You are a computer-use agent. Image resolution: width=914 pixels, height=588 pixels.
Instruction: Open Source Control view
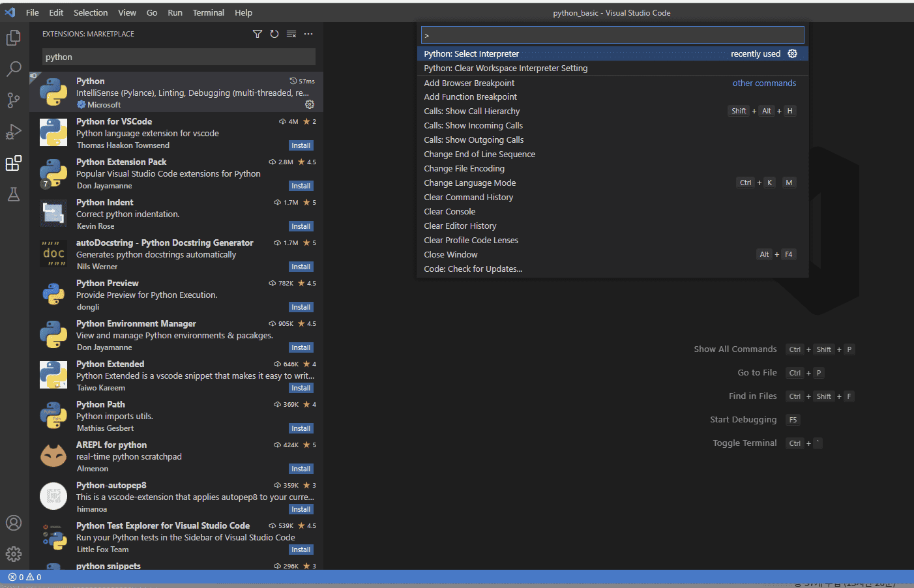point(14,100)
